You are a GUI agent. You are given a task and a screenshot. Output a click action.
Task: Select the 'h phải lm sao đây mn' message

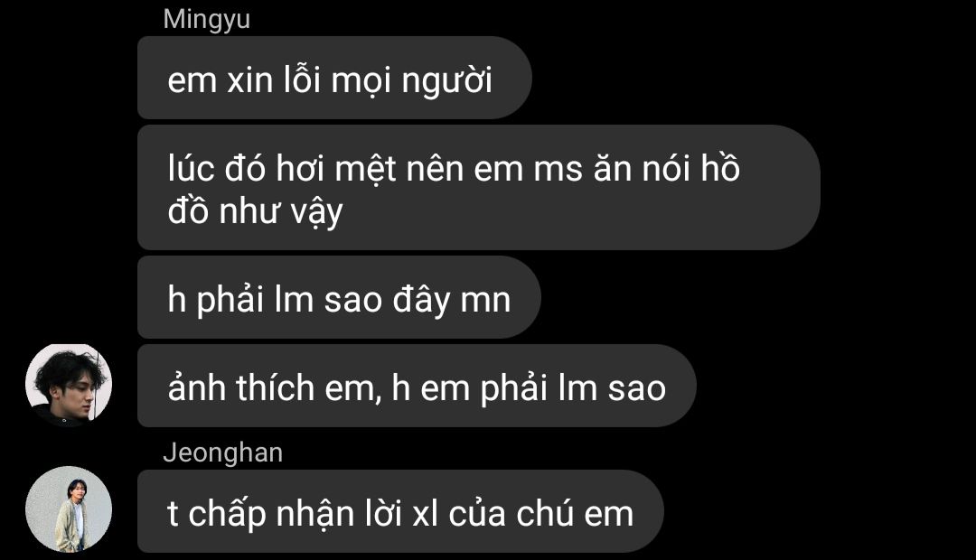click(339, 297)
